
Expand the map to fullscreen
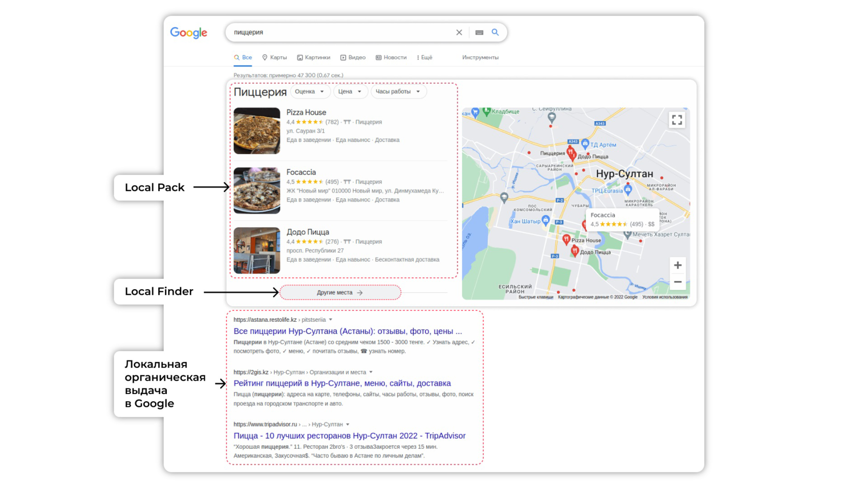[677, 120]
